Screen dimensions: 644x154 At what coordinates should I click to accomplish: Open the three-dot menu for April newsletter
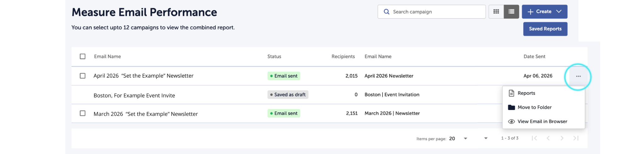click(x=578, y=76)
